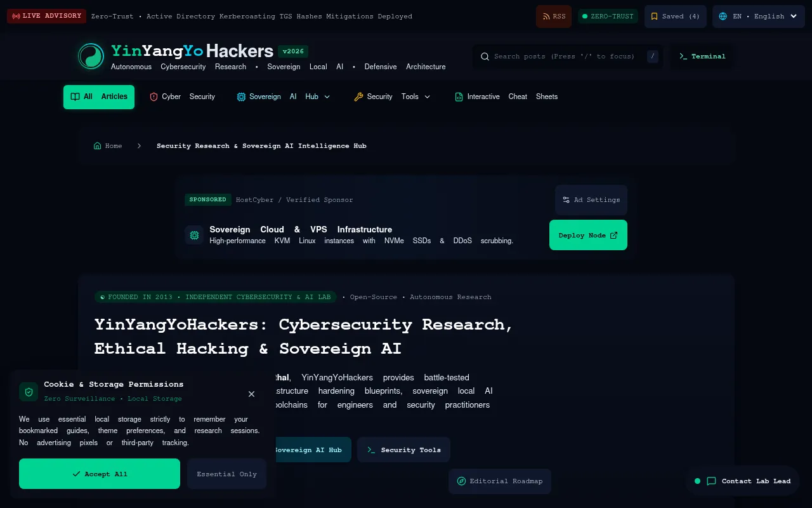
Task: Click the v2026 version badge
Action: point(293,52)
